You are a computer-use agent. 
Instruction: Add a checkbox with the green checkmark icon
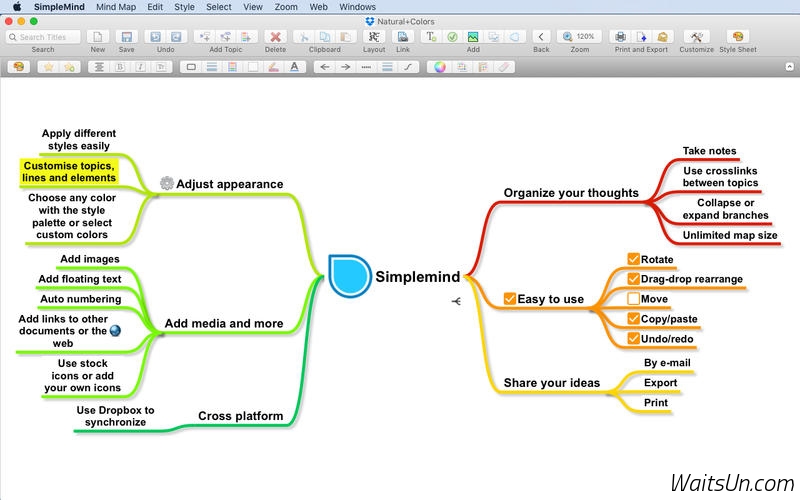click(x=452, y=37)
